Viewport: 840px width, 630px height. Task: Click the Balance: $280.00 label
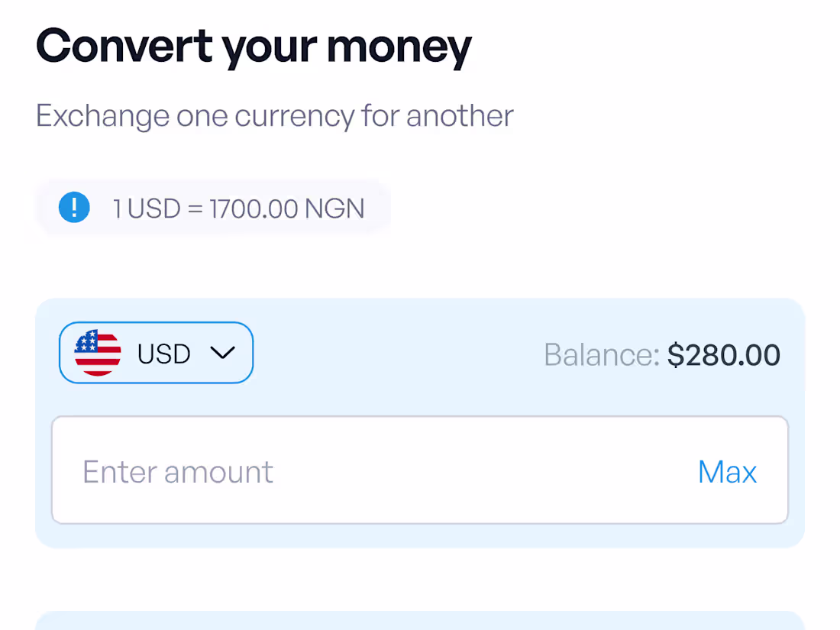(x=661, y=354)
